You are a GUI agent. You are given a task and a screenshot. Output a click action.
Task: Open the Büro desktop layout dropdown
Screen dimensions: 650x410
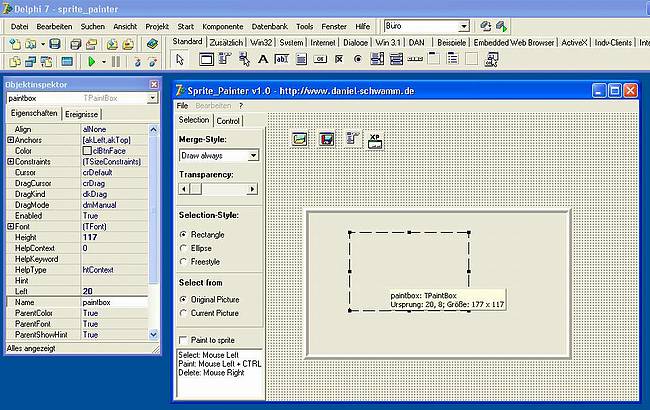[464, 26]
